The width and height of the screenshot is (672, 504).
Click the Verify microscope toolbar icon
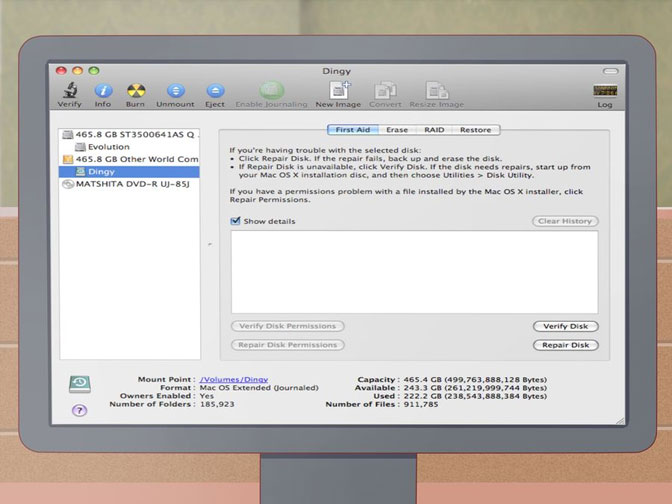pyautogui.click(x=70, y=91)
